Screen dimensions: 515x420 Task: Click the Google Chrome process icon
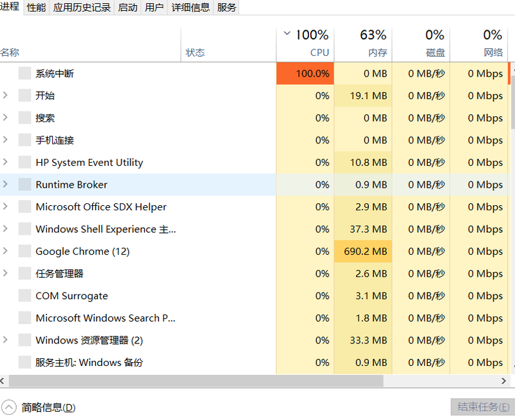point(24,251)
